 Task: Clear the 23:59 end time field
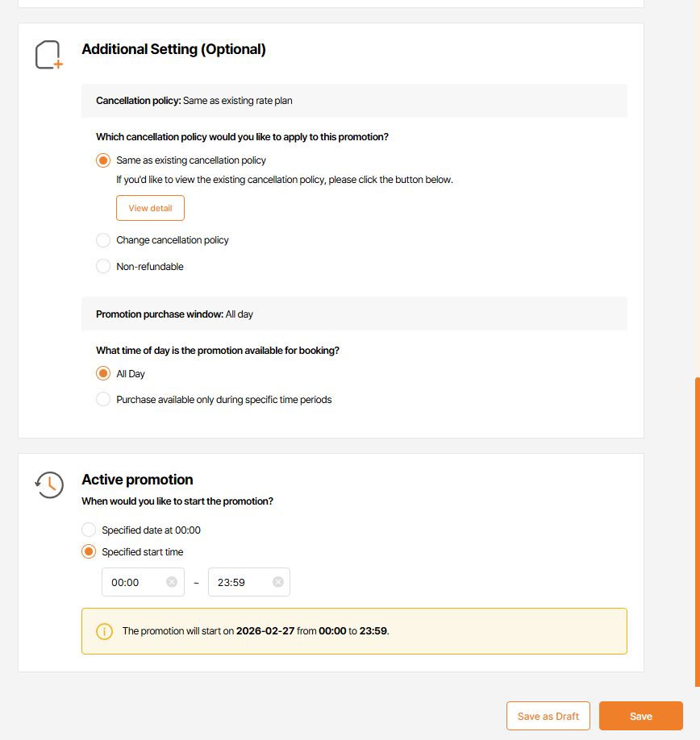coord(278,582)
